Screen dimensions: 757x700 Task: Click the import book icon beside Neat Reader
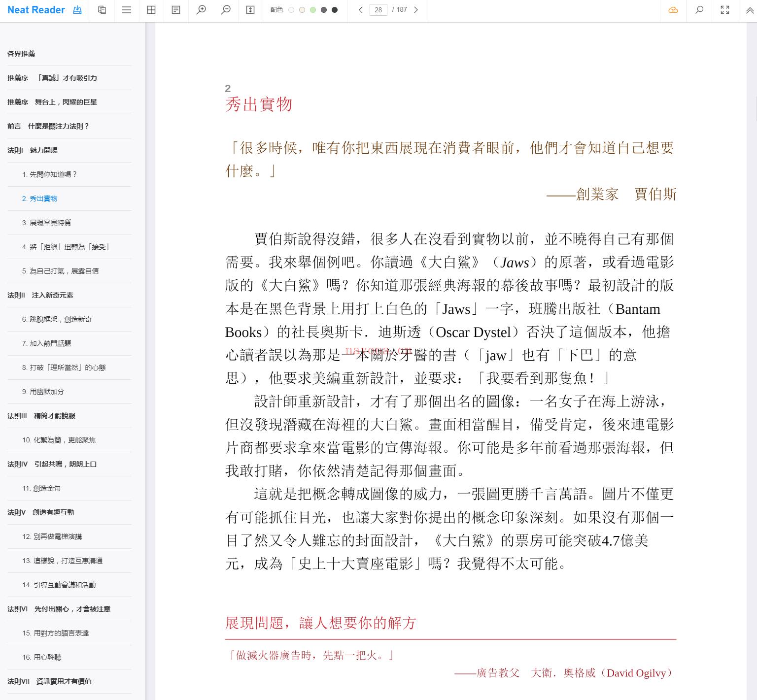point(77,10)
